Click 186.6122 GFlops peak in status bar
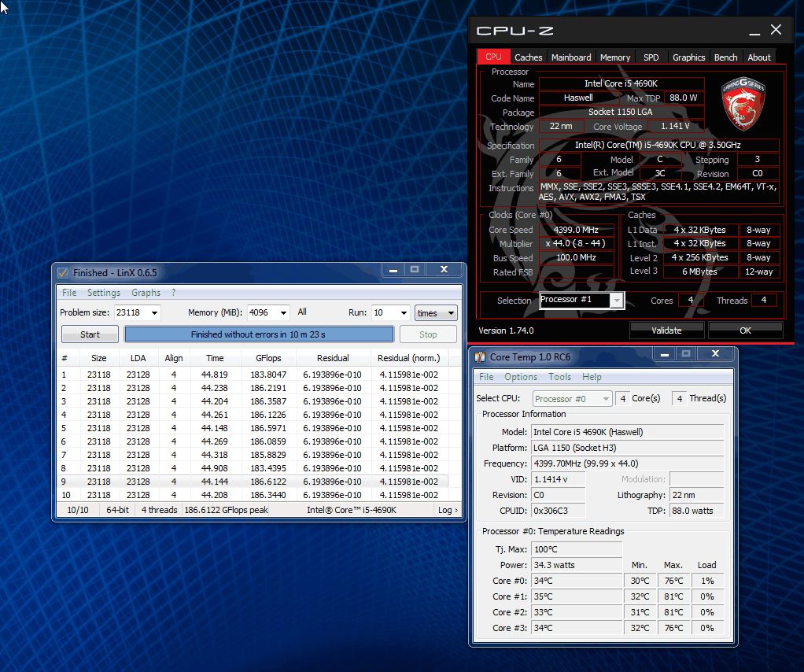The height and width of the screenshot is (672, 804). (226, 510)
